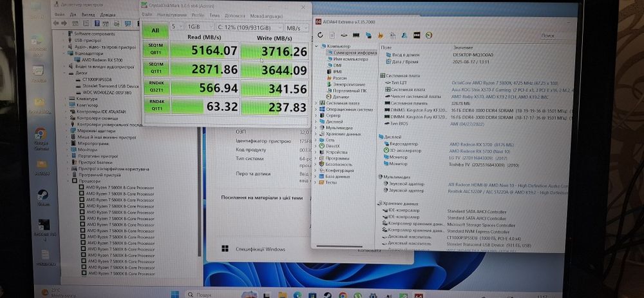The width and height of the screenshot is (644, 298).
Task: Expand the DirectX node in AIDA64 tree
Action: click(x=316, y=146)
